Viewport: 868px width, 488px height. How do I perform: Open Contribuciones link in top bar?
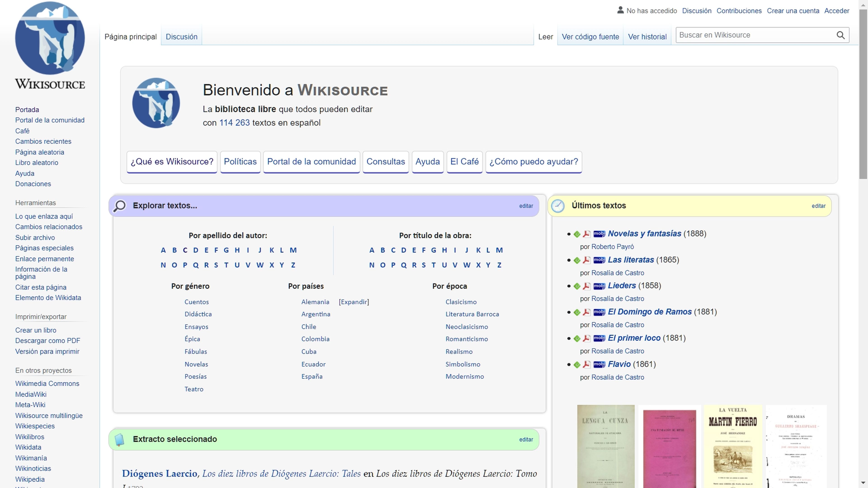[x=739, y=11]
